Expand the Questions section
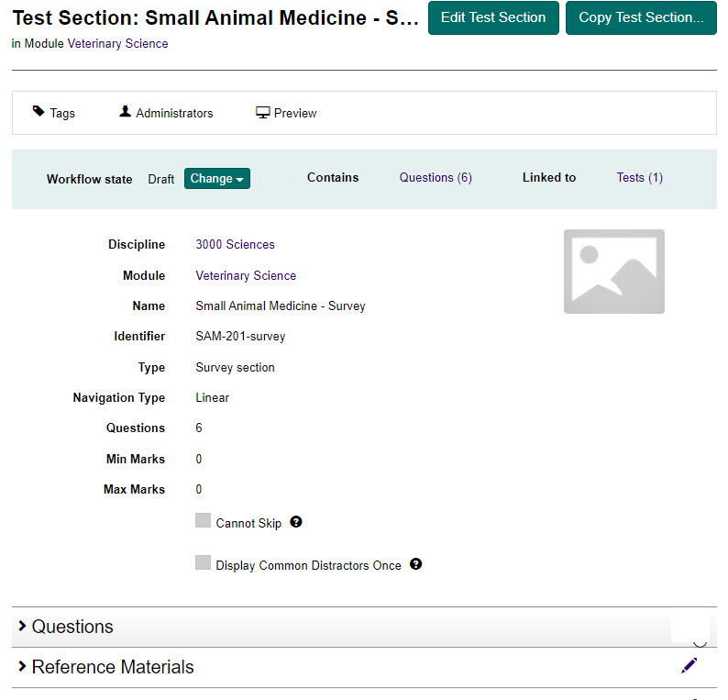Screen dimensions: 728x700 (x=72, y=627)
